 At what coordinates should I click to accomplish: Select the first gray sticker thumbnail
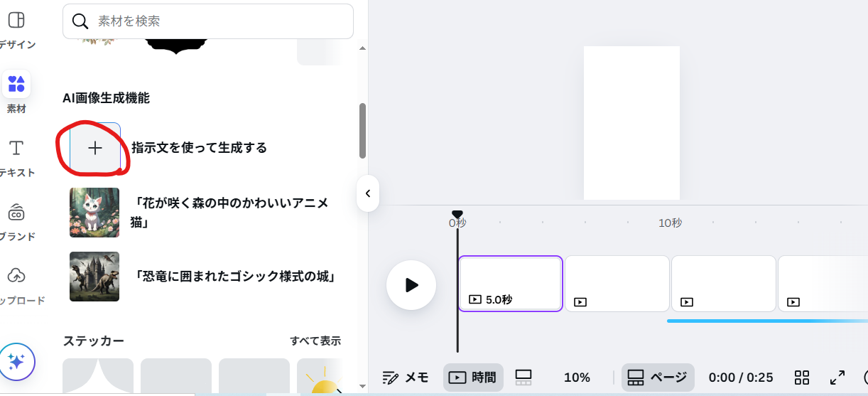pyautogui.click(x=98, y=376)
